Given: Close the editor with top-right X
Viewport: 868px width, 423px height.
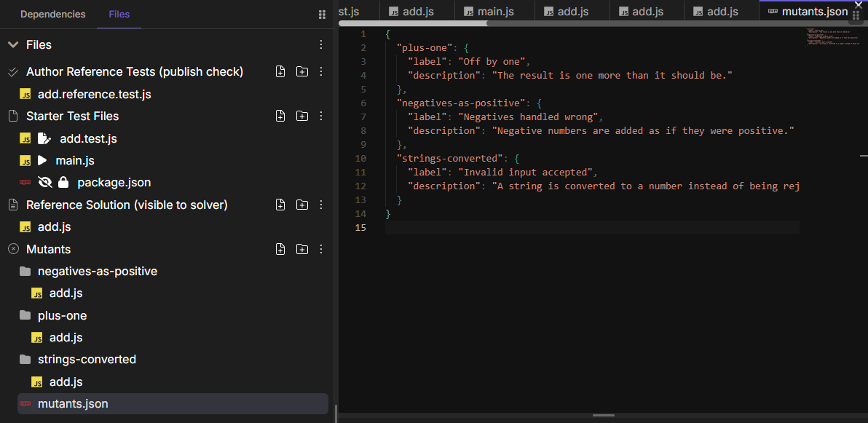Looking at the screenshot, I should click(x=859, y=4).
